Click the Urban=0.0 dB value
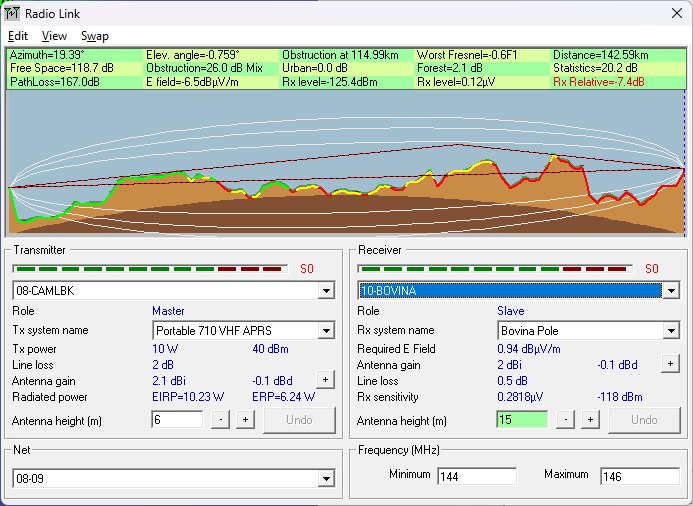The width and height of the screenshot is (693, 506). click(x=315, y=68)
